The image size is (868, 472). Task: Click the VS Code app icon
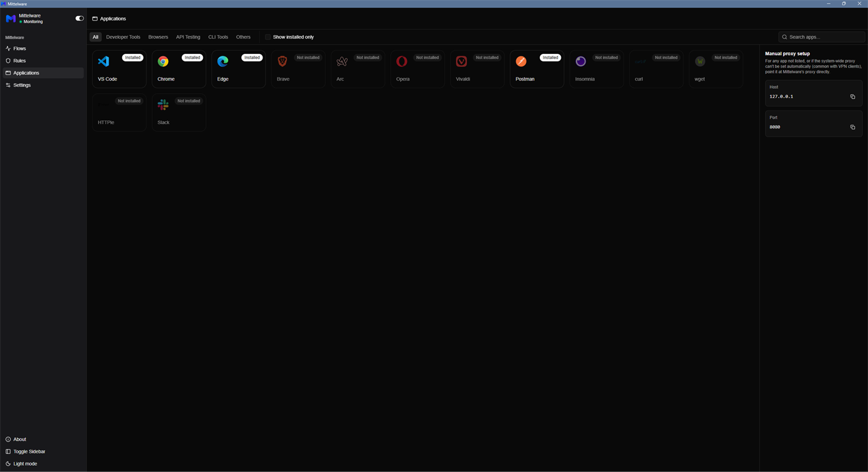pos(104,61)
